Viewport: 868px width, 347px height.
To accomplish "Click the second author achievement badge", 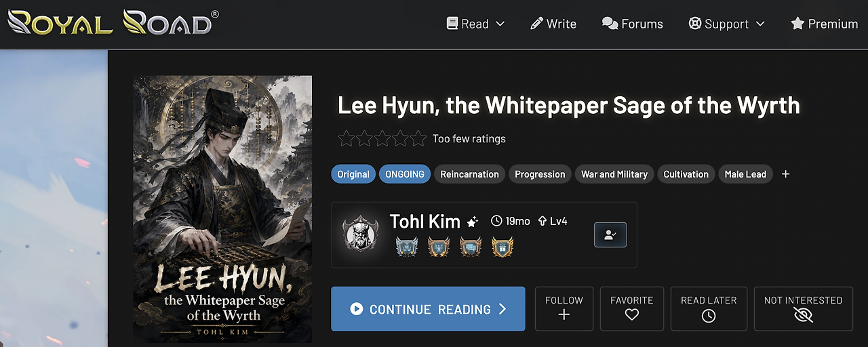I will pyautogui.click(x=439, y=247).
